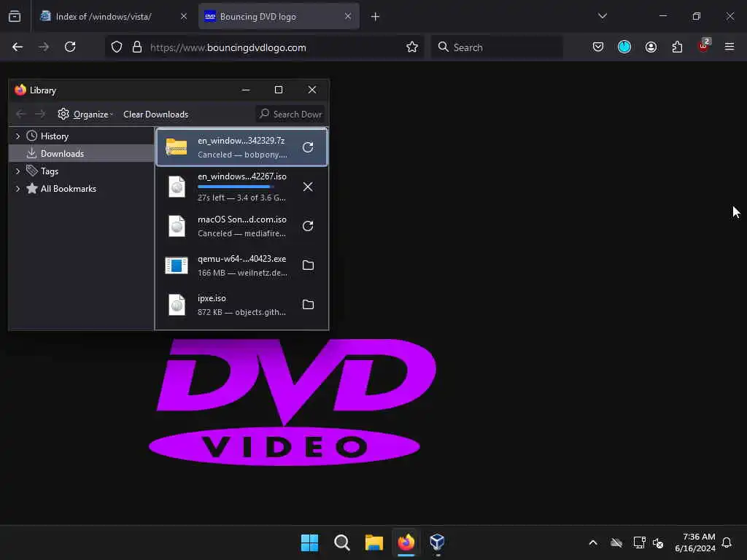
Task: Open File Explorer from taskbar
Action: click(374, 542)
